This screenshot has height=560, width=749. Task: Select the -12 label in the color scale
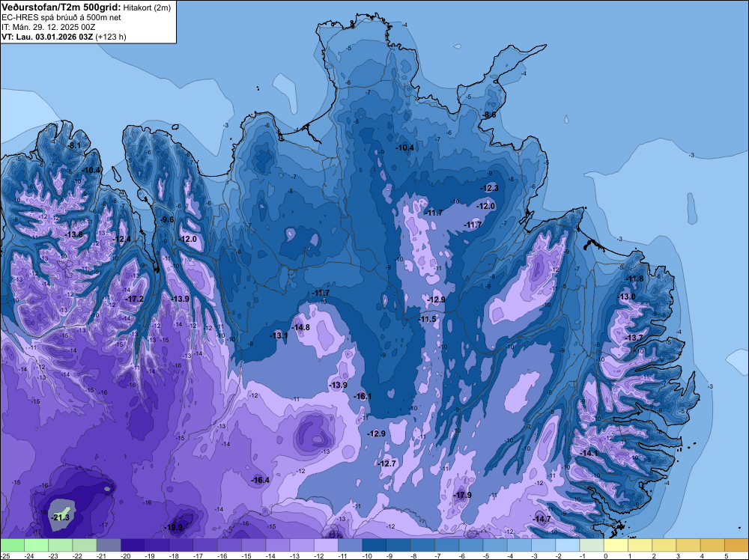click(319, 556)
